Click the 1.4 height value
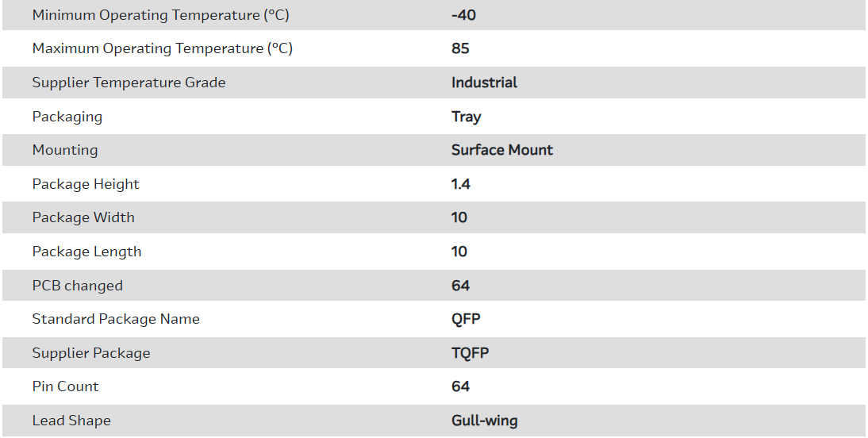 click(460, 184)
